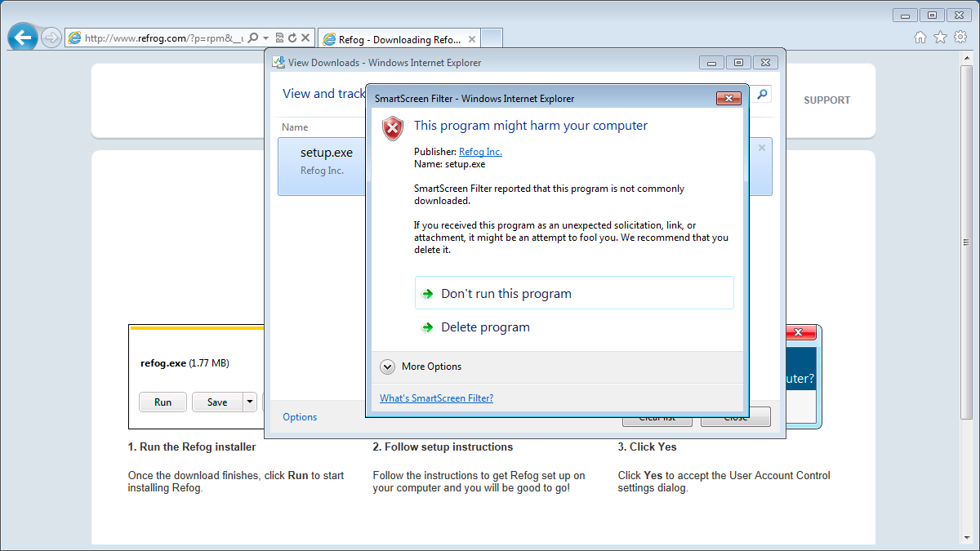Click the refrog.com URL address field
This screenshot has height=551, width=980.
164,38
